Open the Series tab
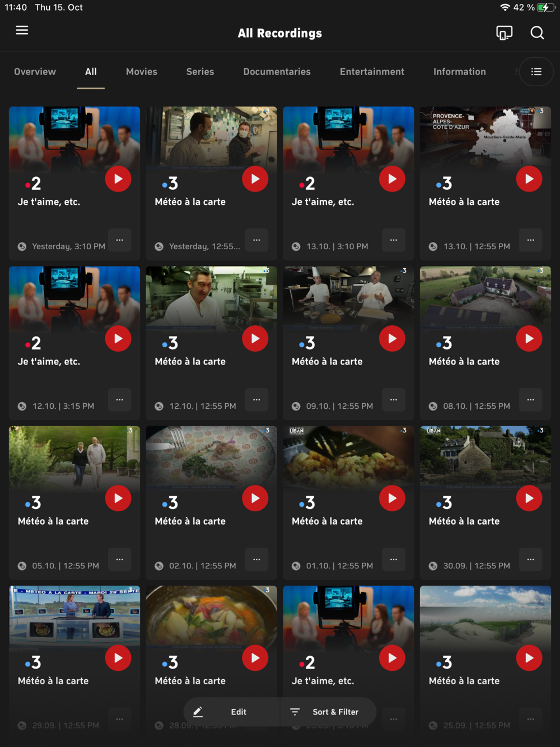Screen dimensions: 560x747 [x=200, y=72]
